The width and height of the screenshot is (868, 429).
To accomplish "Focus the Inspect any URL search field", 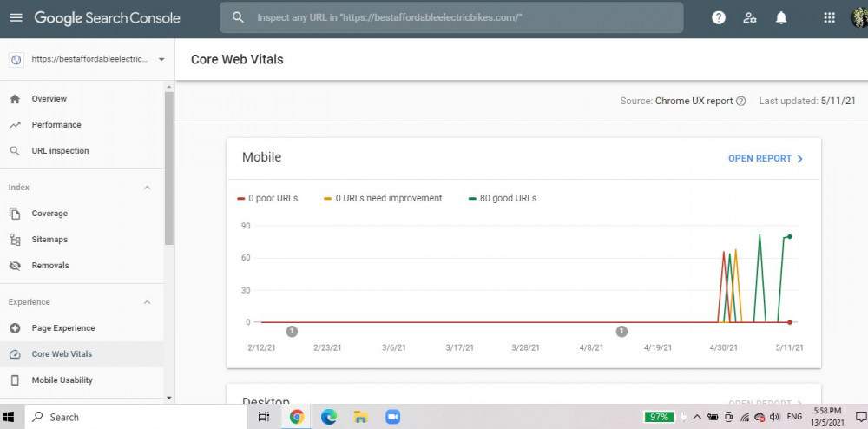I will pos(451,17).
